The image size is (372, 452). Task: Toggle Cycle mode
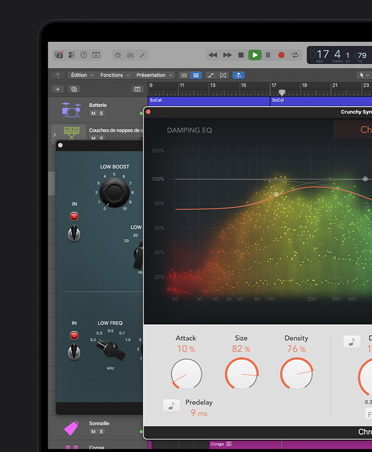[295, 55]
